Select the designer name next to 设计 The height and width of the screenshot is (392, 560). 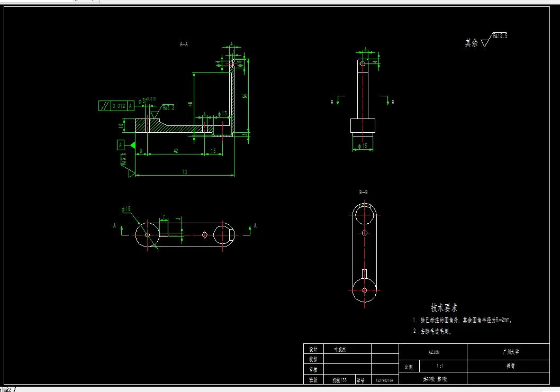tap(340, 350)
